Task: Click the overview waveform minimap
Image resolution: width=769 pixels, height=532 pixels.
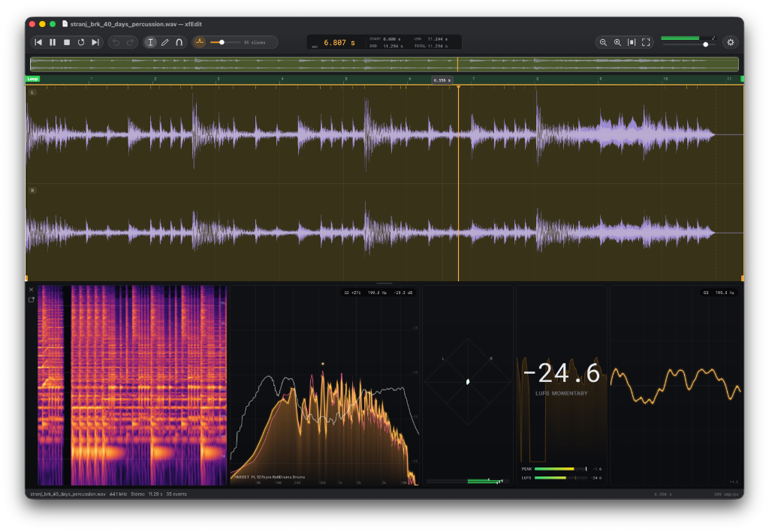Action: coord(384,65)
